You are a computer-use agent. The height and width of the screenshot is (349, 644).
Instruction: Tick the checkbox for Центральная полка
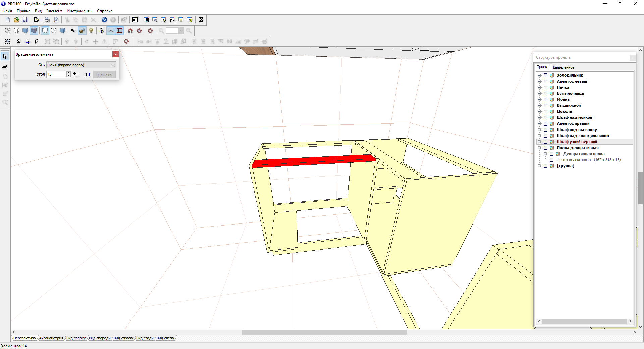click(x=552, y=160)
